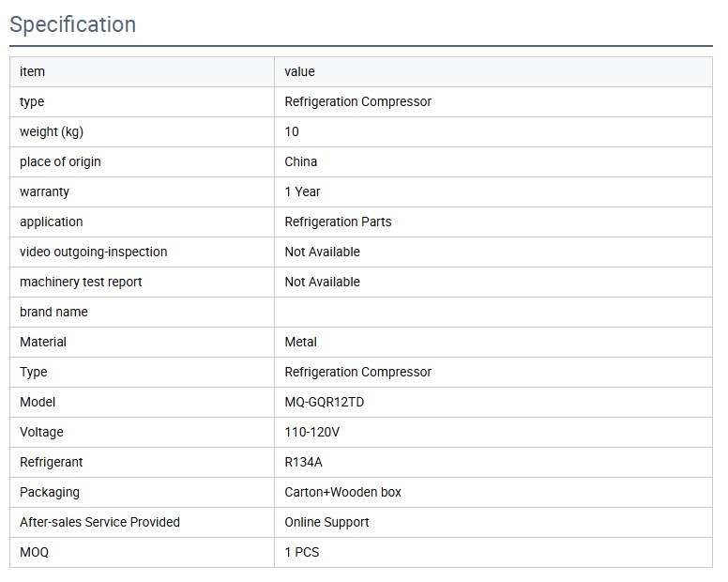Click the model number 'MQ-GQR12TD'
This screenshot has width=728, height=582.
tap(326, 403)
